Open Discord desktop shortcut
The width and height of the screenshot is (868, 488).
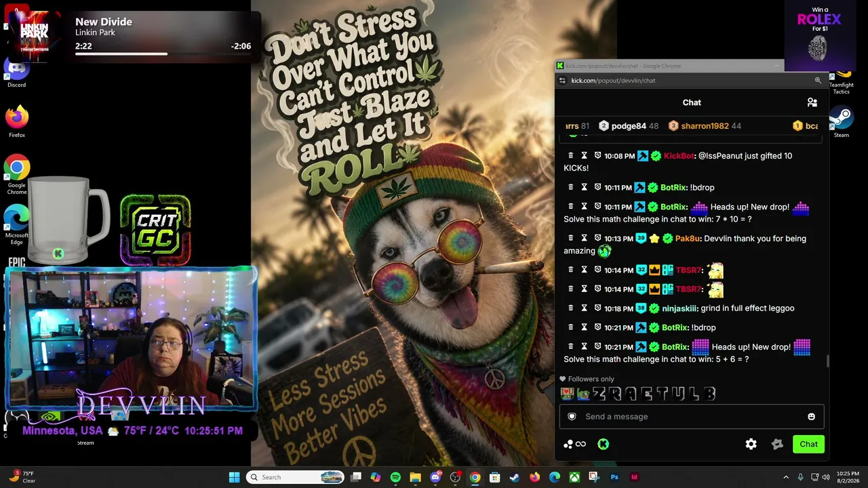(x=17, y=73)
